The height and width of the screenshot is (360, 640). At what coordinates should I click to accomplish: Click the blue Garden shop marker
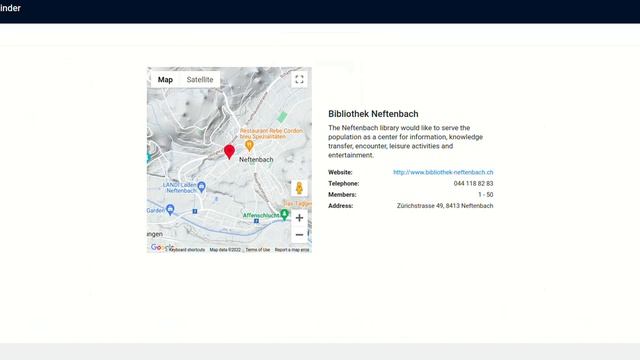coord(170,210)
